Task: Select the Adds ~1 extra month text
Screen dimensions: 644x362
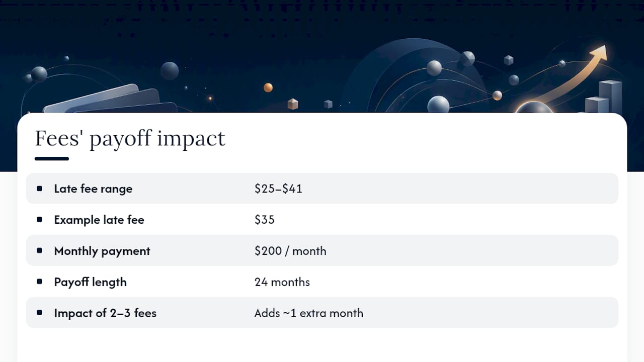Action: click(x=308, y=313)
